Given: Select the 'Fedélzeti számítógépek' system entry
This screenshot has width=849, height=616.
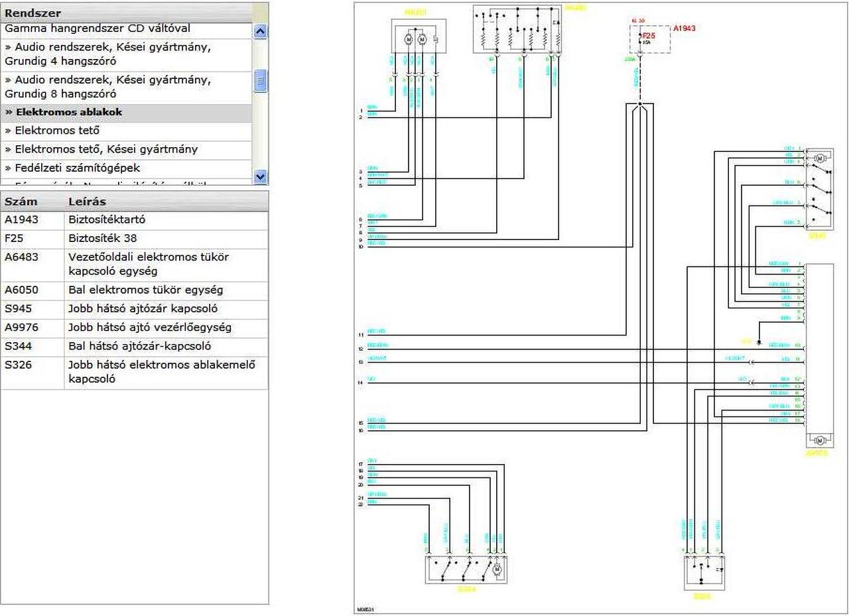Looking at the screenshot, I should [x=127, y=168].
